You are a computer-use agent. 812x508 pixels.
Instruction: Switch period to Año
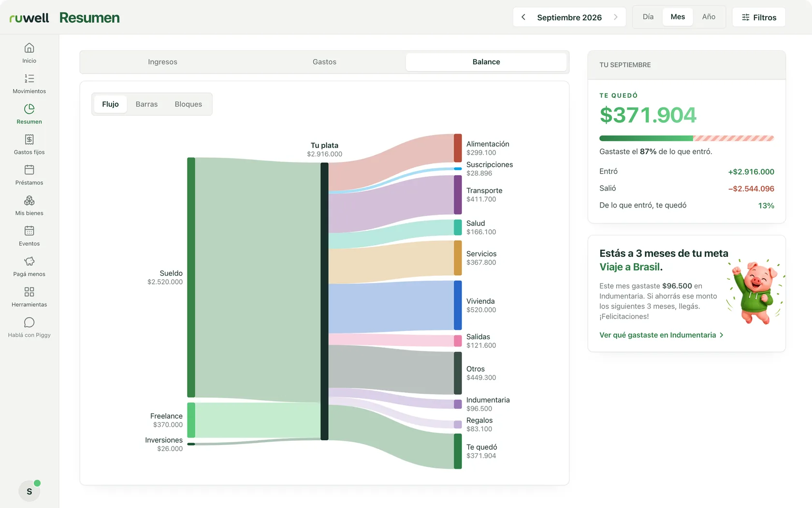pos(709,17)
